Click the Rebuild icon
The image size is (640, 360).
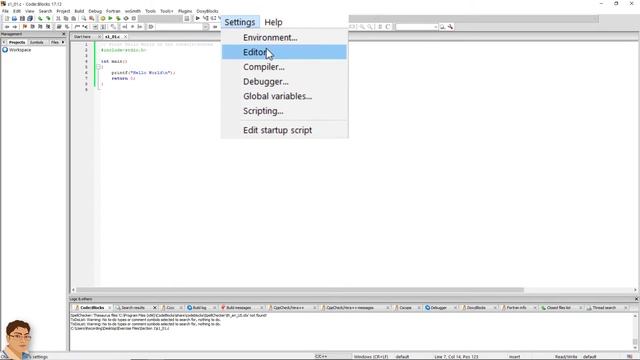click(126, 18)
